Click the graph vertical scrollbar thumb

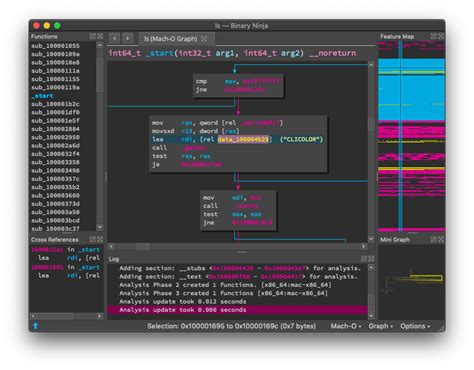[x=371, y=124]
